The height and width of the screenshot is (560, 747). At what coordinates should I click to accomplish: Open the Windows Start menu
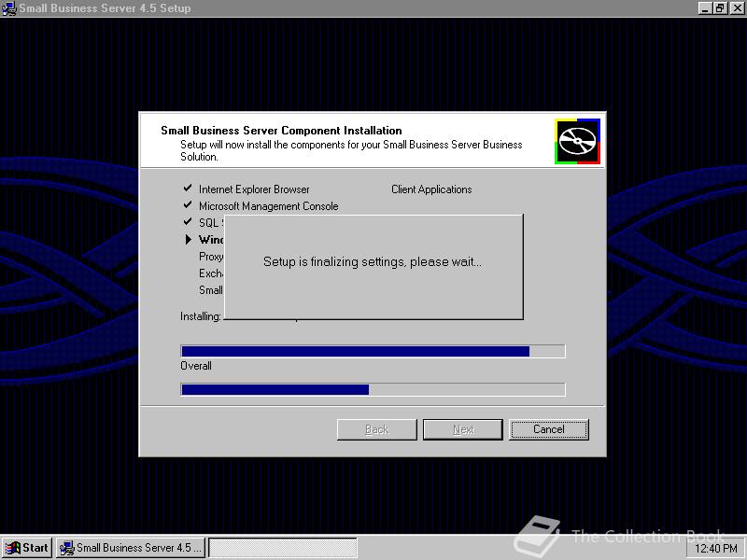coord(27,548)
